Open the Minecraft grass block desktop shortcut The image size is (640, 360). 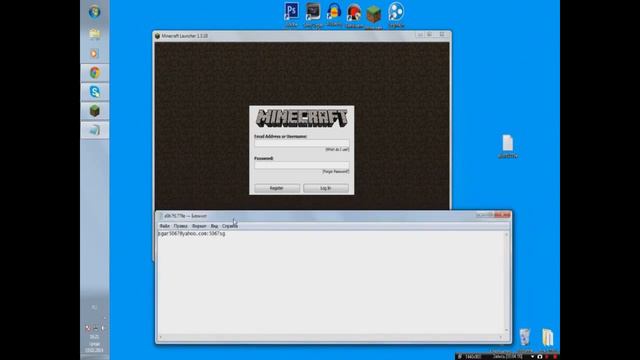pyautogui.click(x=373, y=14)
